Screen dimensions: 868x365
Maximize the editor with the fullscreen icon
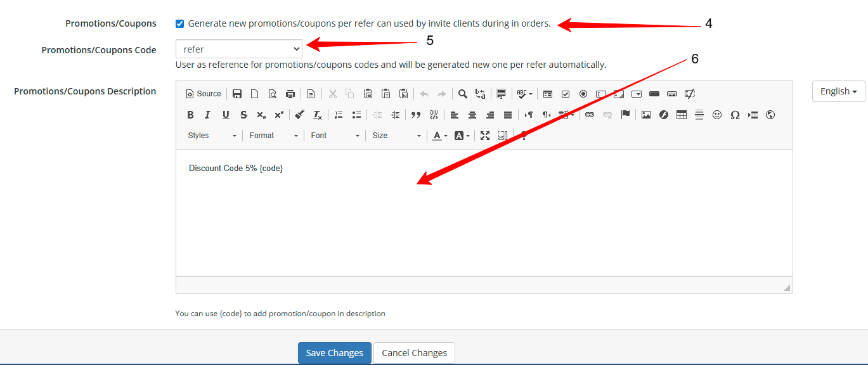pos(485,136)
